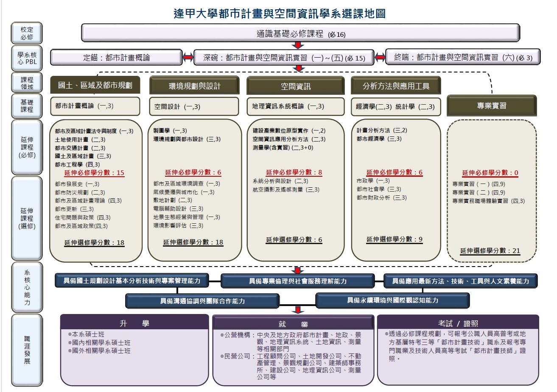Click the red down arrow above 具備專業倫理與社會服務理解能力
Screen dimensions: 557x392
point(298,270)
